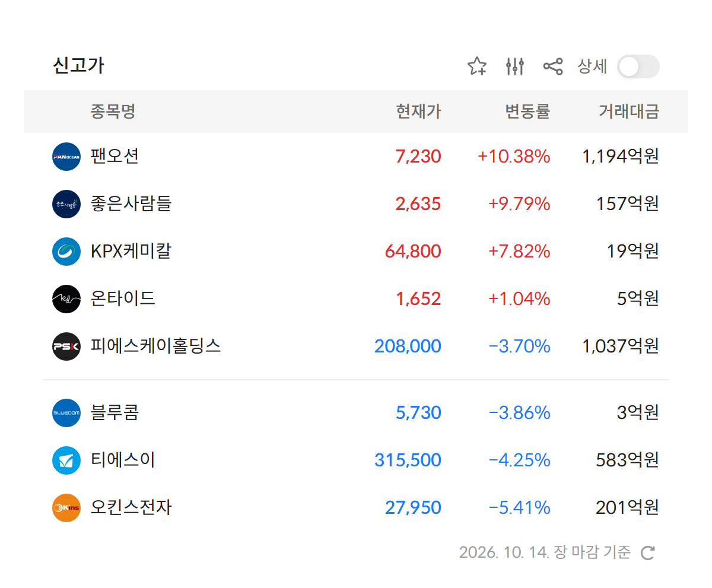Select the 신고가 section title
The height and width of the screenshot is (588, 712).
click(78, 66)
